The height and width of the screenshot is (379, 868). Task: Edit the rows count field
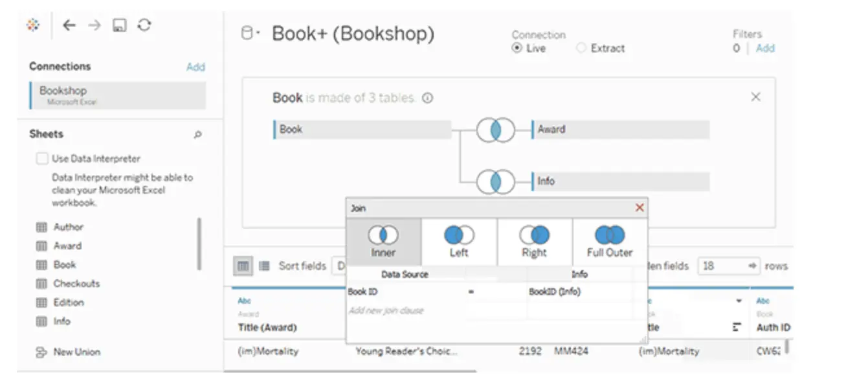coord(720,266)
